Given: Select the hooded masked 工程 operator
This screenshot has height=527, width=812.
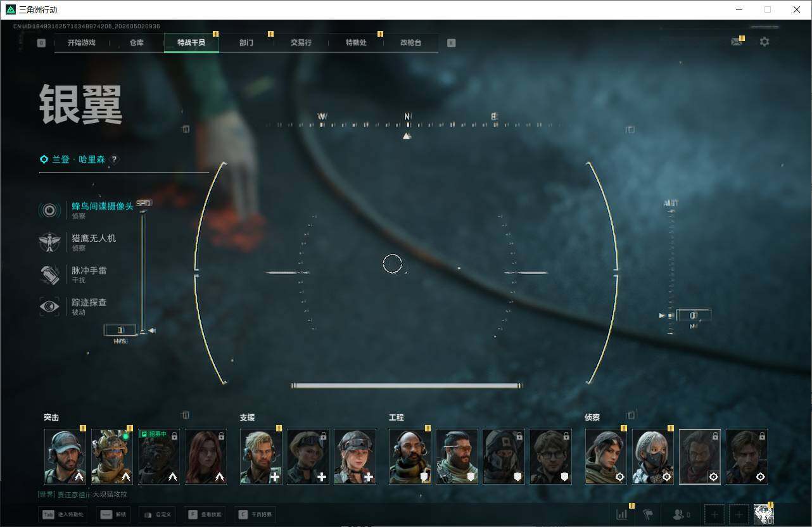Looking at the screenshot, I should [504, 457].
